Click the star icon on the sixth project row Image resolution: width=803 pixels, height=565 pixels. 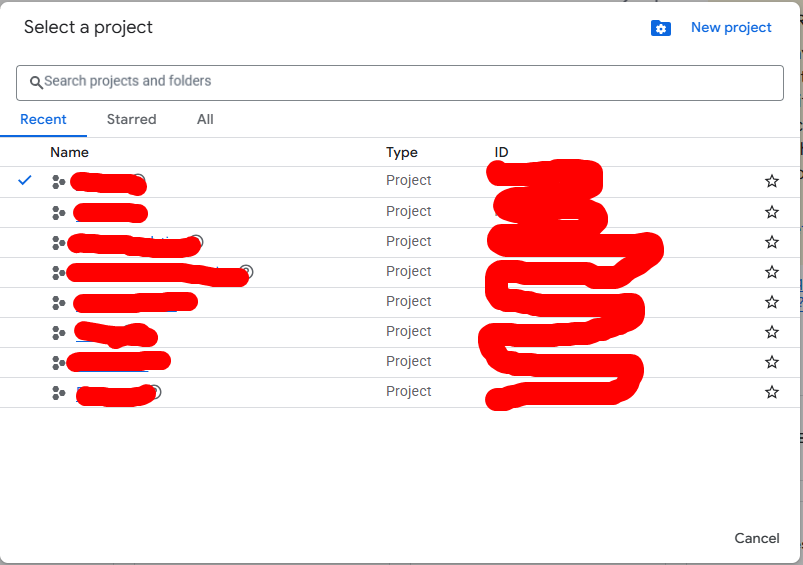(x=771, y=332)
